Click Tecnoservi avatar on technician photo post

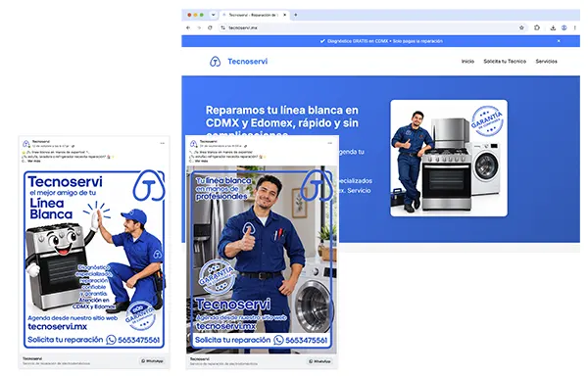[193, 144]
